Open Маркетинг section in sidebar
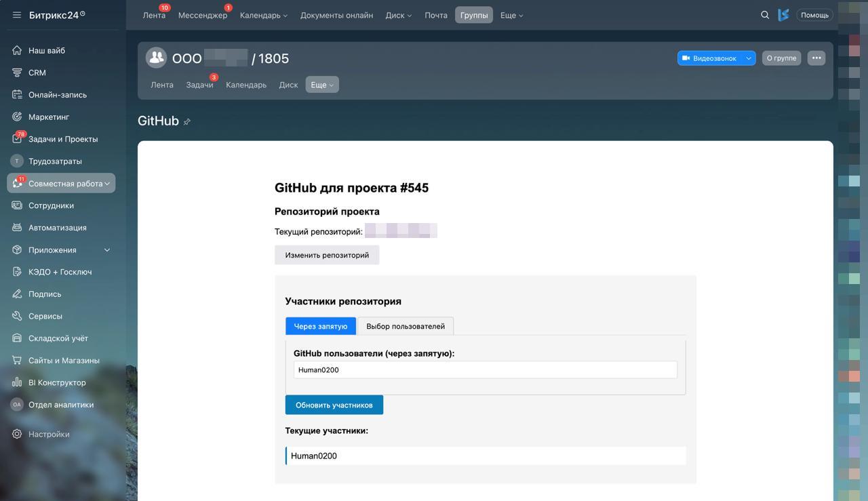Viewport: 868px width, 501px height. click(x=49, y=117)
